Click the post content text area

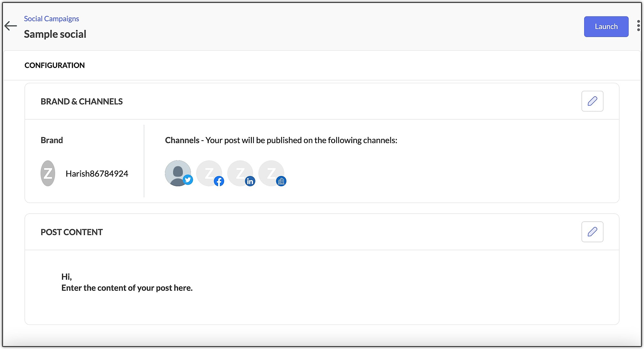[127, 282]
